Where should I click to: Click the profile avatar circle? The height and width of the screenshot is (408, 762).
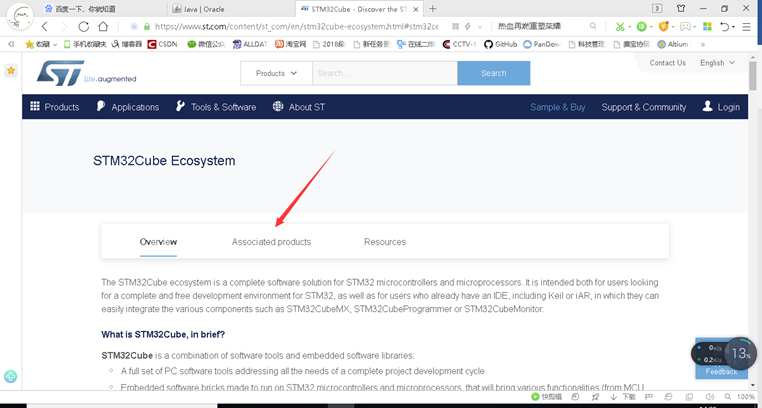click(x=20, y=15)
